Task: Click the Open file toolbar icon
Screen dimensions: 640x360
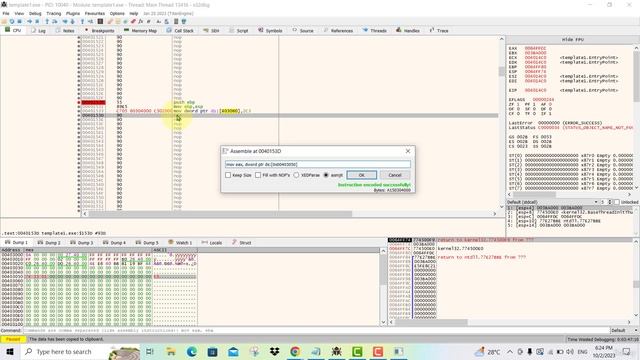Action: tap(4, 21)
